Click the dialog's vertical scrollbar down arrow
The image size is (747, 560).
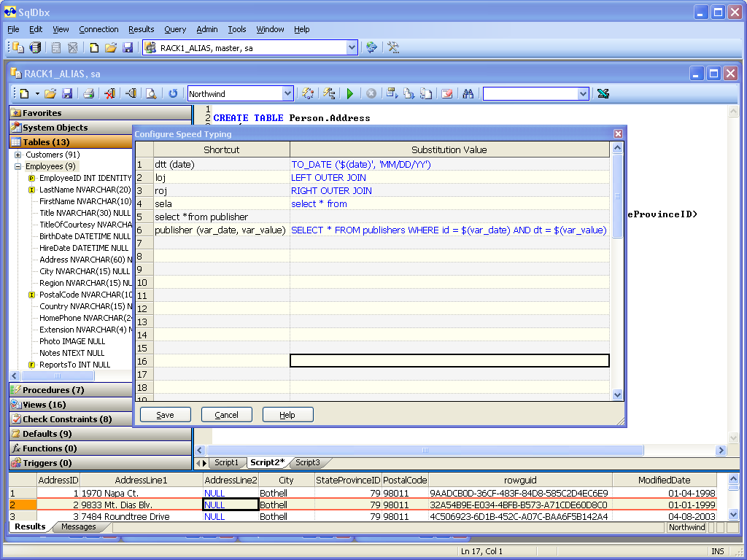[618, 394]
